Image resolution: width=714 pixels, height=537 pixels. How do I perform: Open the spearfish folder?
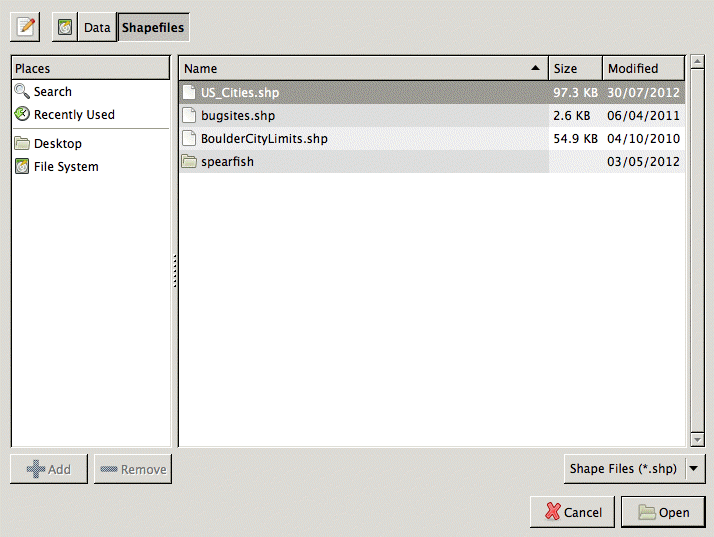227,162
